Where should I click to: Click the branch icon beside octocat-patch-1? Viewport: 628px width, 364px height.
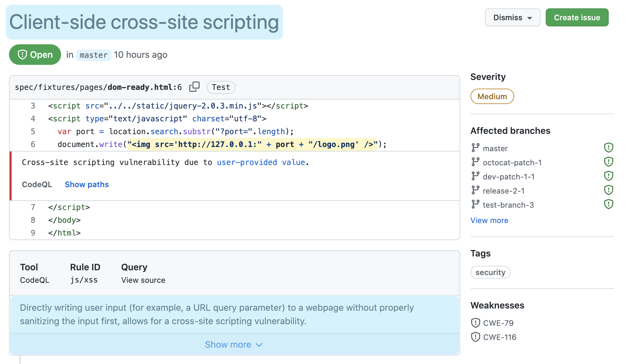[x=475, y=162]
